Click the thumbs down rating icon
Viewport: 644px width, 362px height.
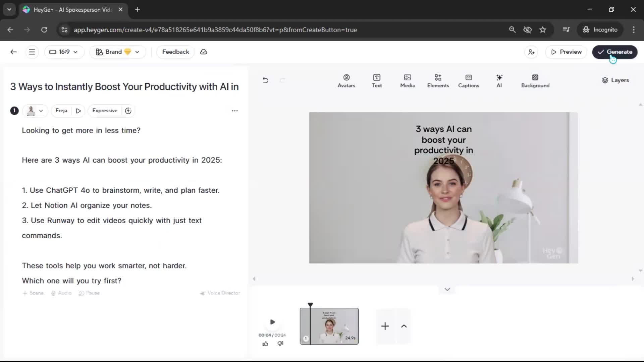pos(280,344)
